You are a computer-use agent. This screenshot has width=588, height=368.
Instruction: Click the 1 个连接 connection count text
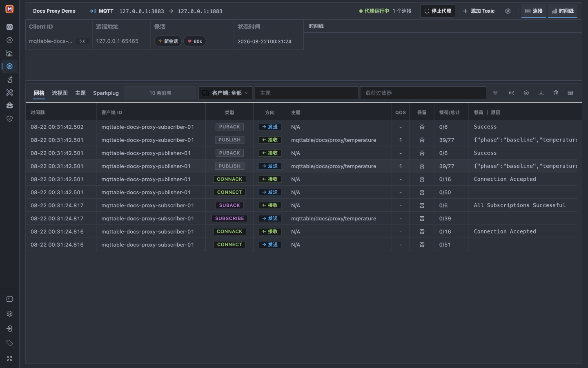click(402, 11)
